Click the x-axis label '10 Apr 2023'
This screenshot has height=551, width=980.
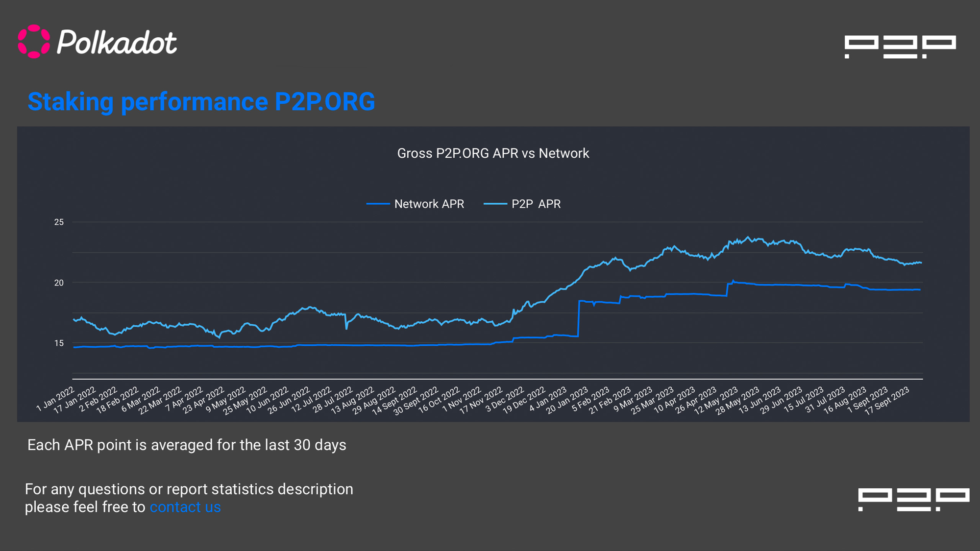point(674,400)
